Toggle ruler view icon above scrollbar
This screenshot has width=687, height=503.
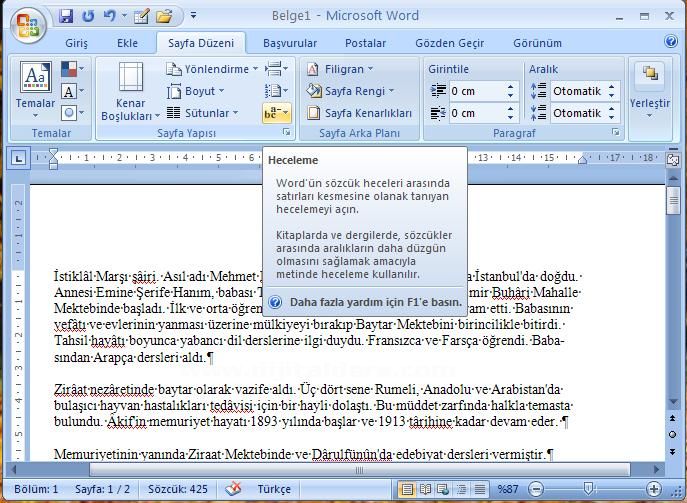pos(673,159)
